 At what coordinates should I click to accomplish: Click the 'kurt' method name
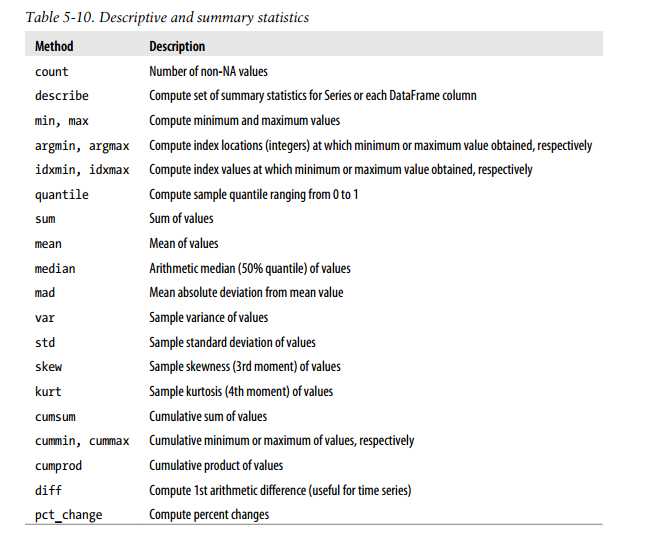[48, 391]
